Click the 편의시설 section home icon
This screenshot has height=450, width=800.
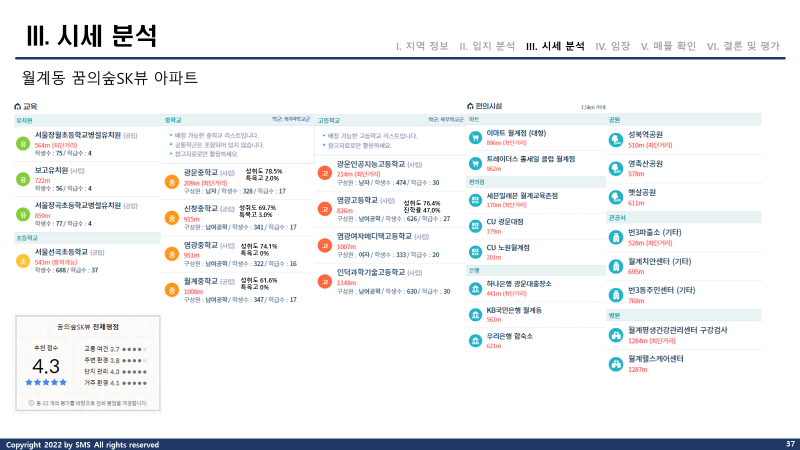pyautogui.click(x=470, y=106)
